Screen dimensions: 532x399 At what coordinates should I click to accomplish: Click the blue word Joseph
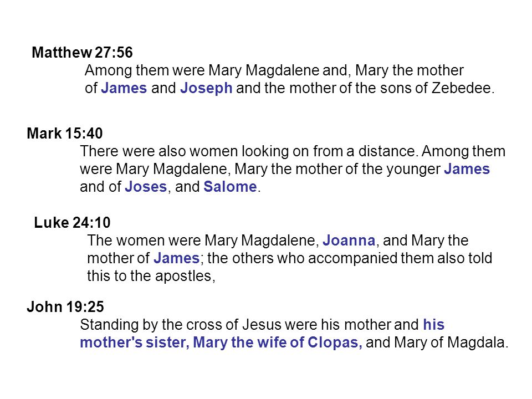206,89
